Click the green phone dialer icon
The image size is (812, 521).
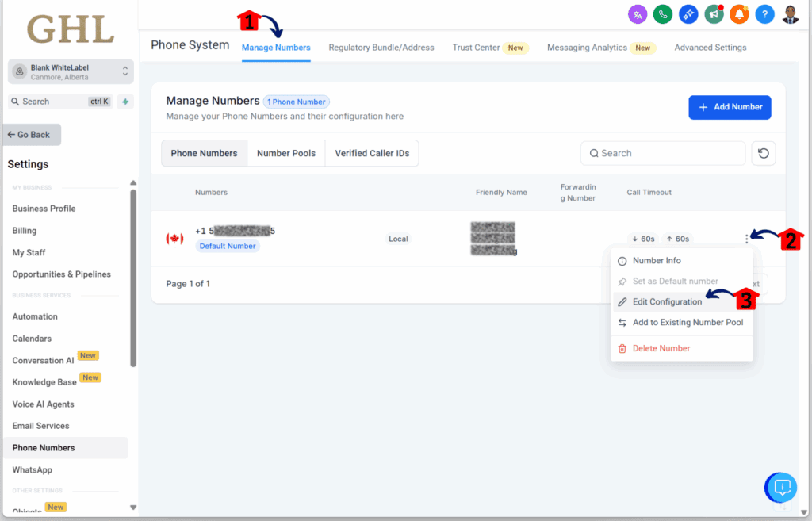[663, 14]
